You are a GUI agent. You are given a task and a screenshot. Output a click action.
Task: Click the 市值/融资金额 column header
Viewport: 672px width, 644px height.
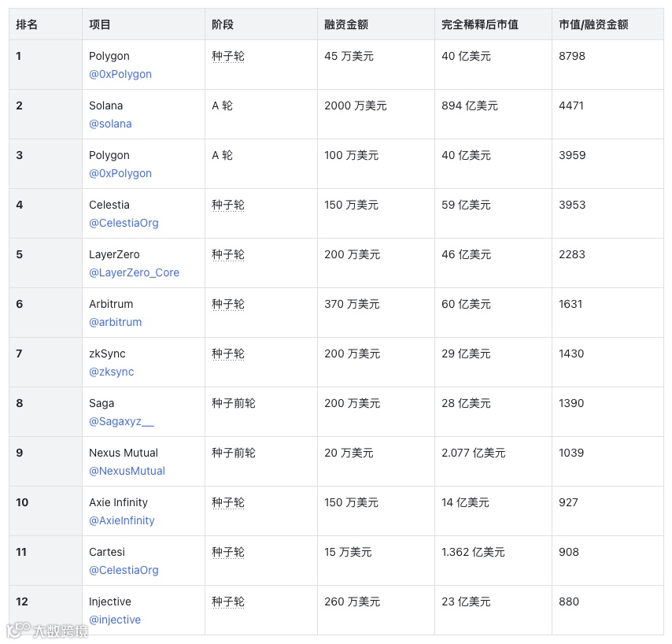pos(593,24)
